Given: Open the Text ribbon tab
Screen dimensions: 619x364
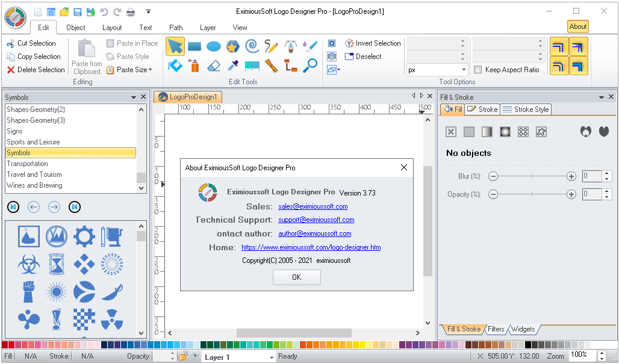Looking at the screenshot, I should [x=145, y=28].
